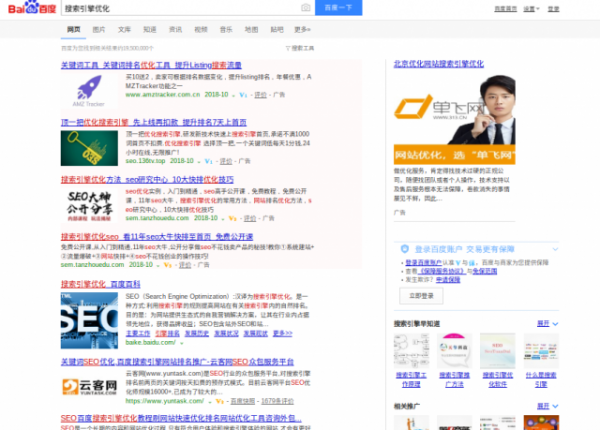Viewport: 600px width, 430px height.
Task: Click V1 badge beside www.amztracker.com.cn
Action: 243,95
